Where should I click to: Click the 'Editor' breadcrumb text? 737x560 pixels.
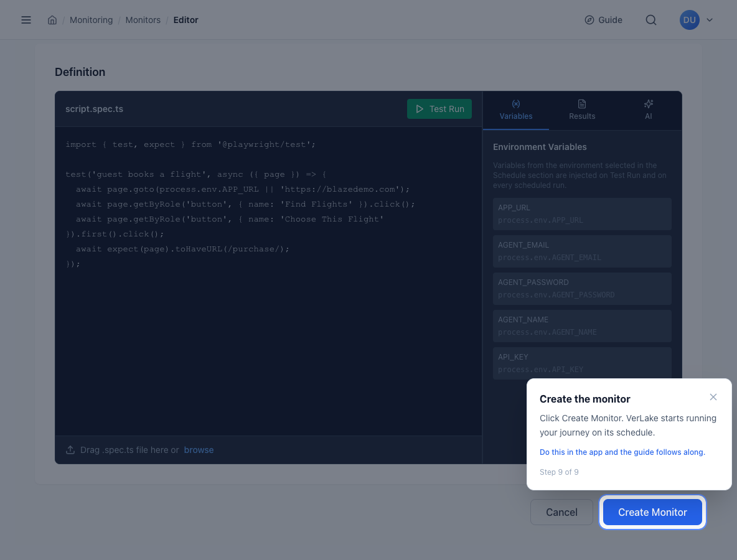[185, 20]
